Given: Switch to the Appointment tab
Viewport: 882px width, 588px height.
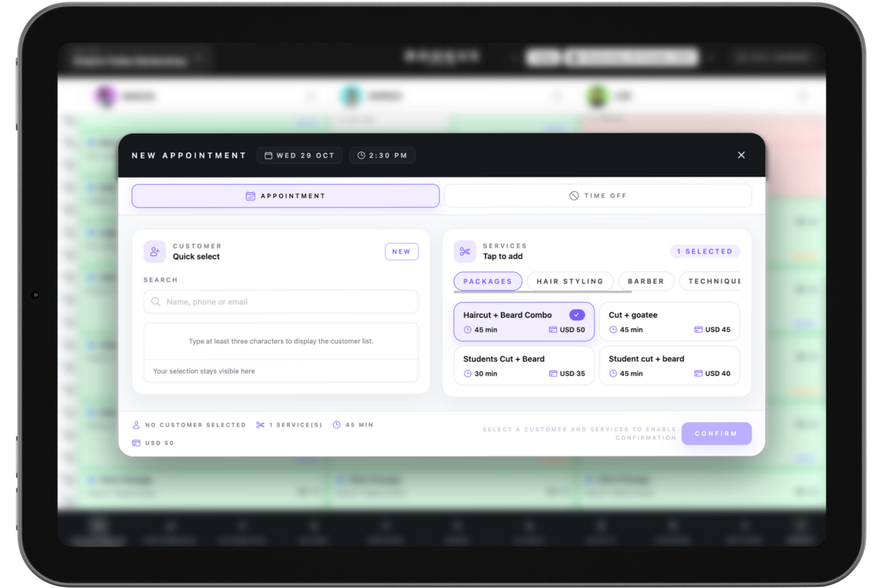Looking at the screenshot, I should pyautogui.click(x=285, y=196).
